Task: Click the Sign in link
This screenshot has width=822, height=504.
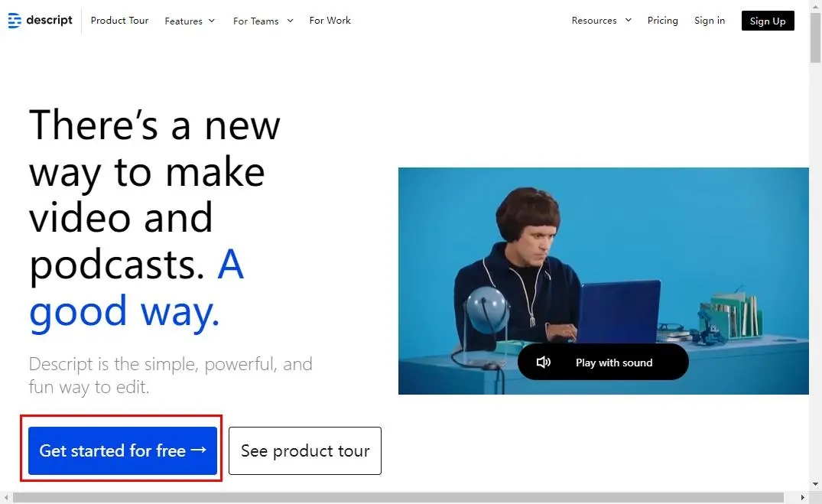Action: click(710, 21)
